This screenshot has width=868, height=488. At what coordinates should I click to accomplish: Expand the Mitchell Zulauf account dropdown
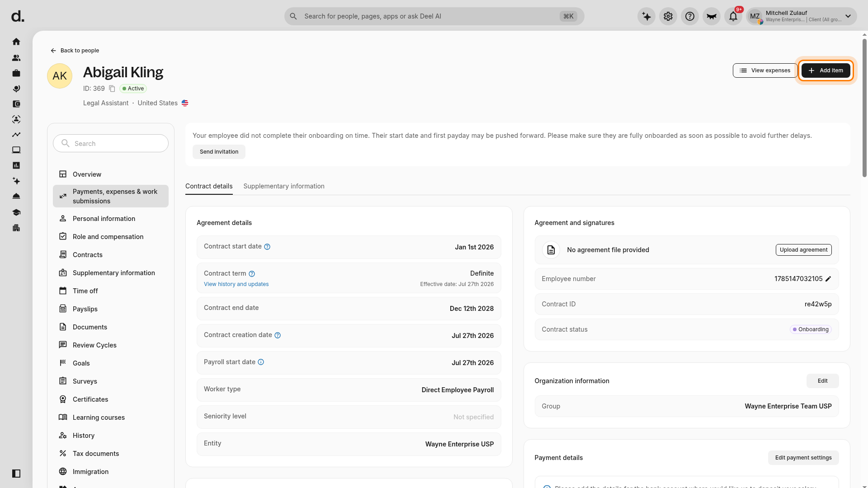point(802,16)
